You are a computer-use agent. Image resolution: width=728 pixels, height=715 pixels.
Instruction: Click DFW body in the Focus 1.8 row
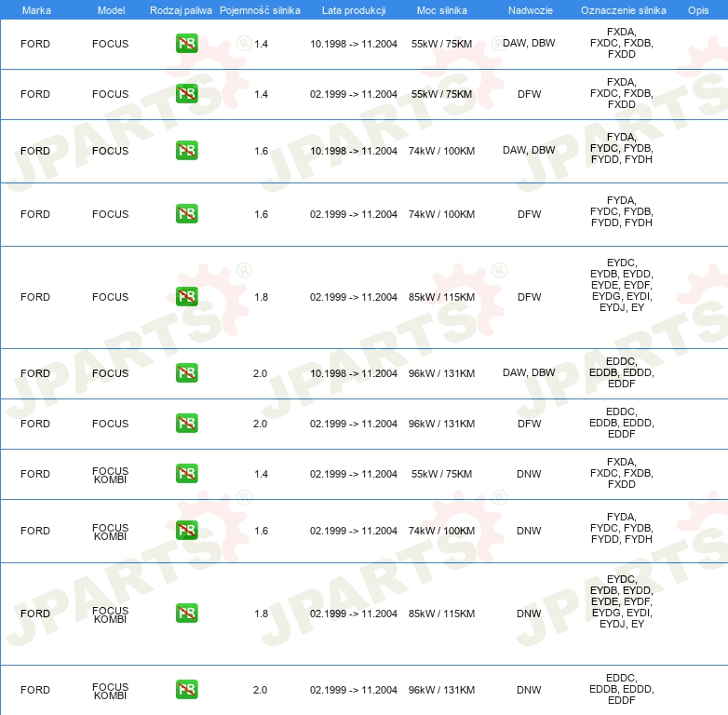[x=530, y=297]
